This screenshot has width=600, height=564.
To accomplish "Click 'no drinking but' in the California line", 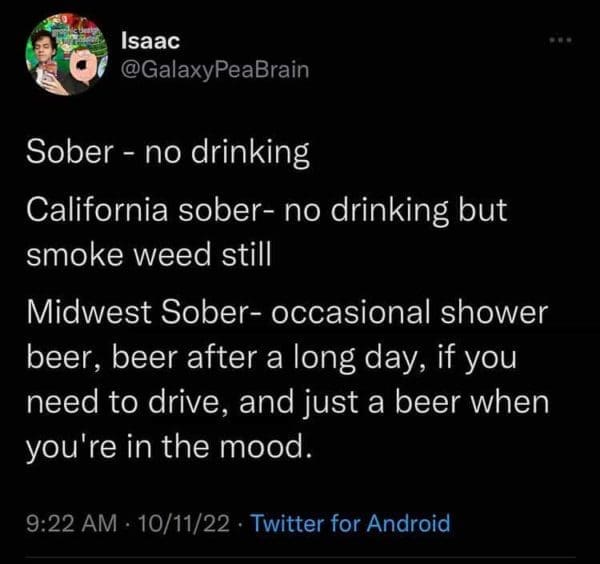I will click(x=392, y=211).
